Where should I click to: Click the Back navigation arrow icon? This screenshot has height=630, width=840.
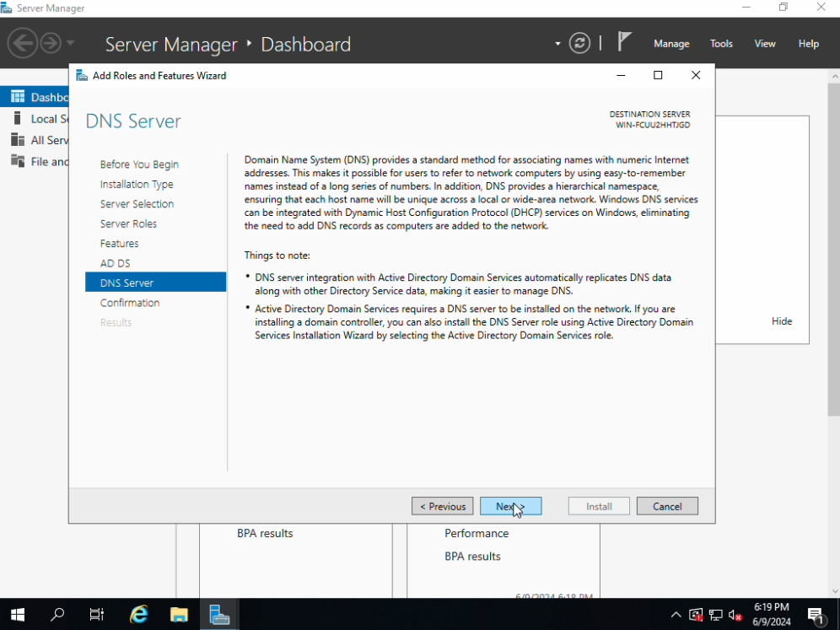[x=22, y=43]
